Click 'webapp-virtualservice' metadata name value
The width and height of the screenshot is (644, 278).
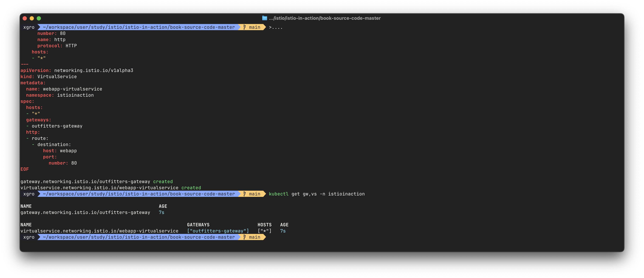pos(73,89)
